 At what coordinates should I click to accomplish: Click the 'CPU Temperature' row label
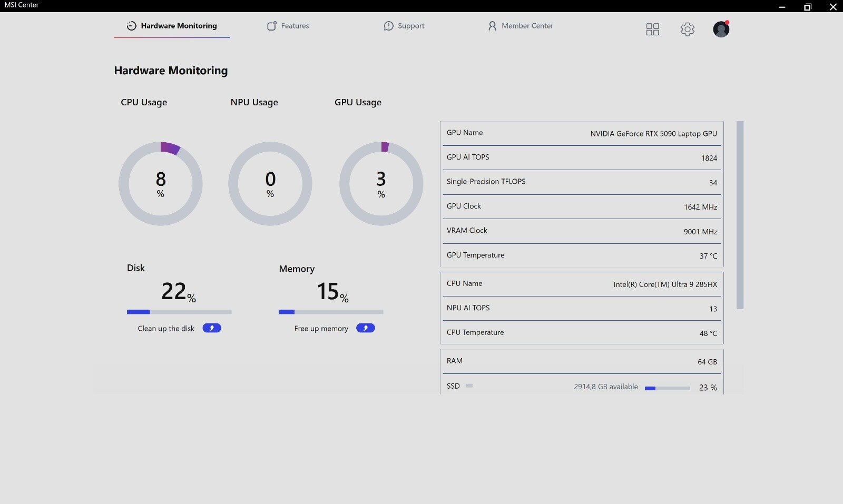[475, 332]
